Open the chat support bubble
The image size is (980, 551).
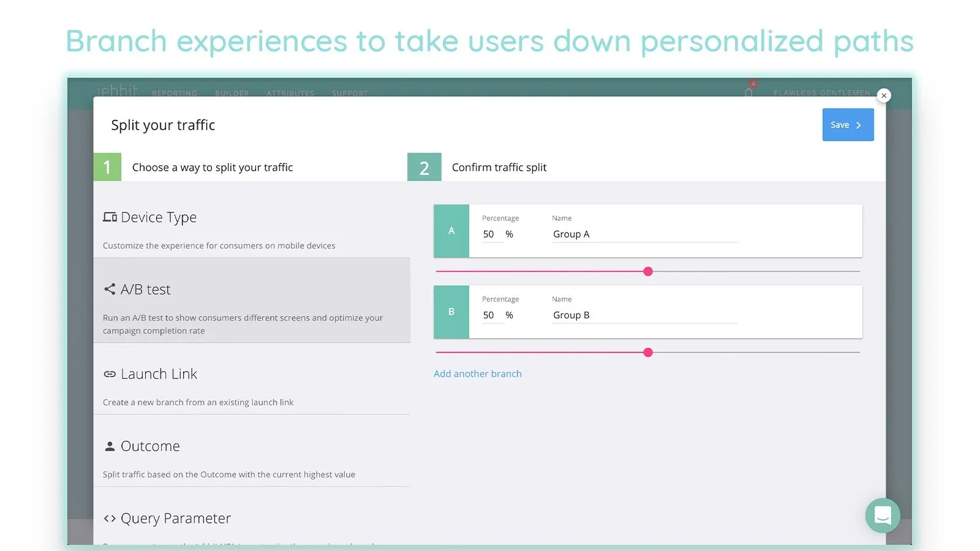click(x=883, y=515)
